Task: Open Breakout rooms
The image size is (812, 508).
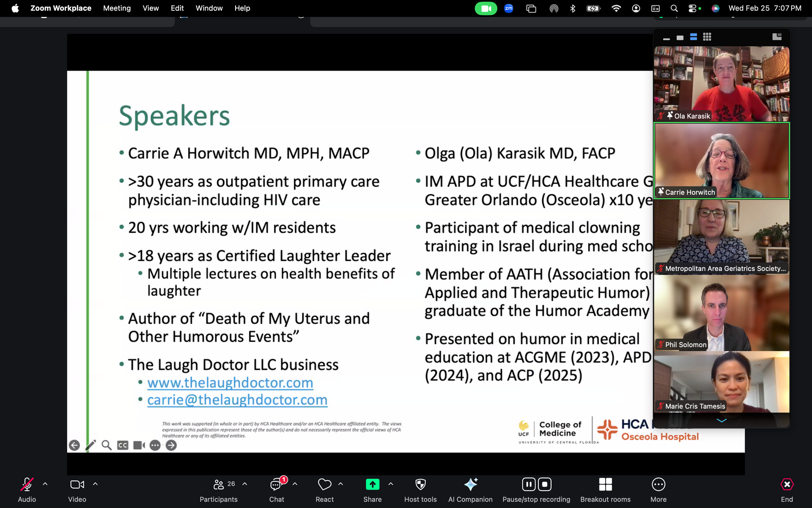Action: pos(605,485)
